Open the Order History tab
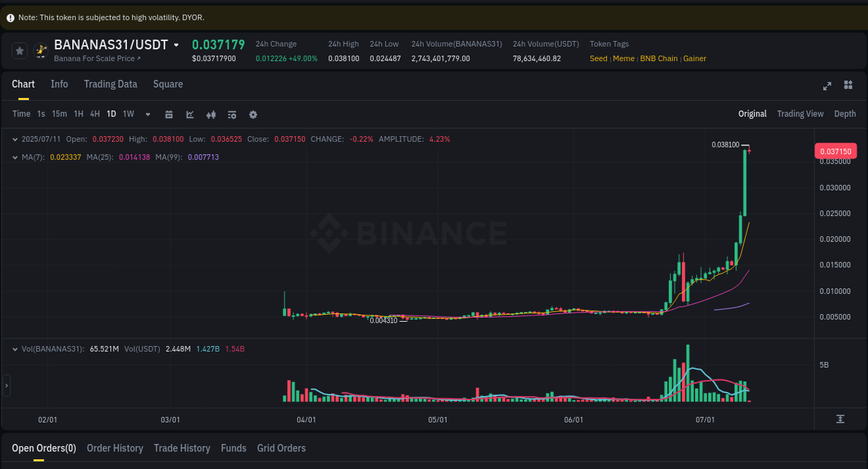 115,448
